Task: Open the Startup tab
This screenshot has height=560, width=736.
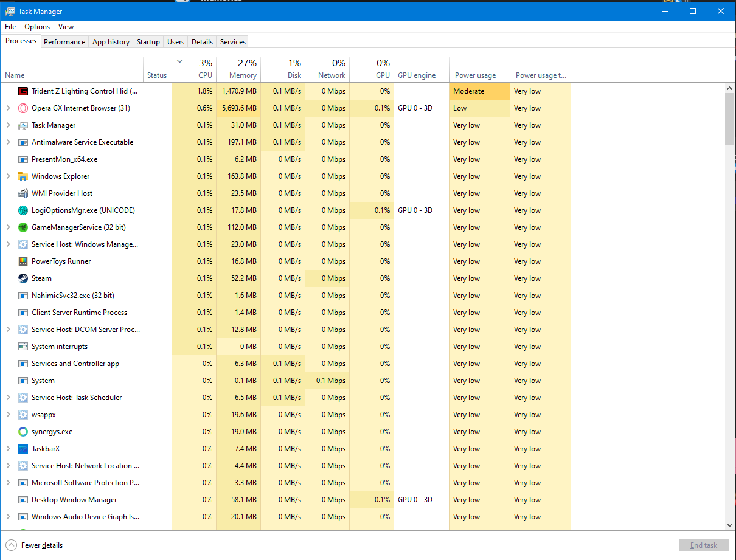Action: pos(148,42)
